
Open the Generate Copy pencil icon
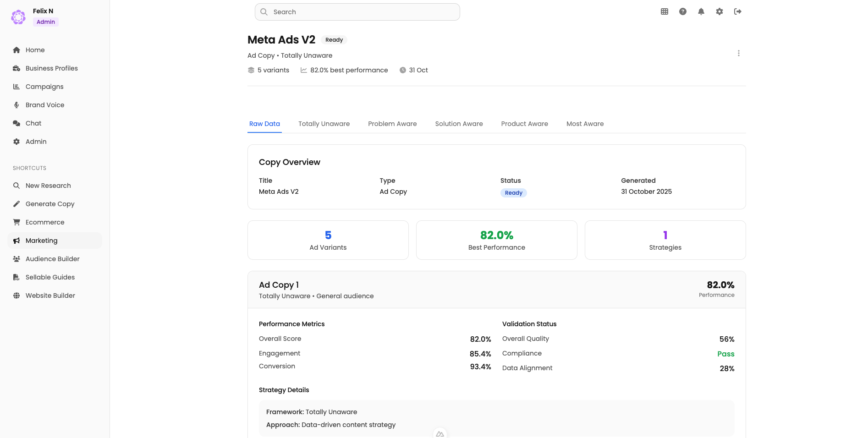[x=16, y=204]
